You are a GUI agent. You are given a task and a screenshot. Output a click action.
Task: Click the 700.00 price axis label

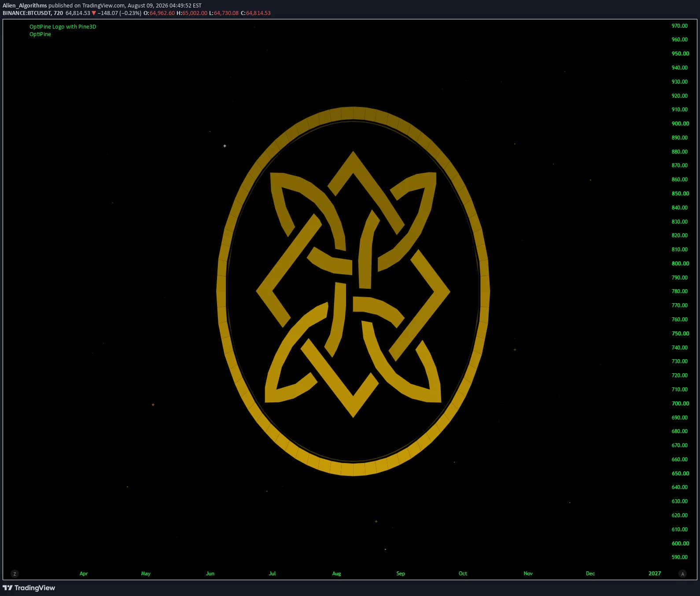[680, 404]
